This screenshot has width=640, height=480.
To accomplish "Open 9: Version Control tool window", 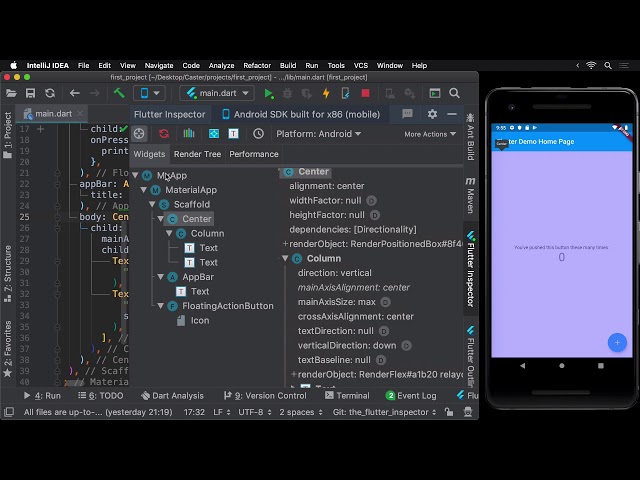I will click(x=265, y=396).
